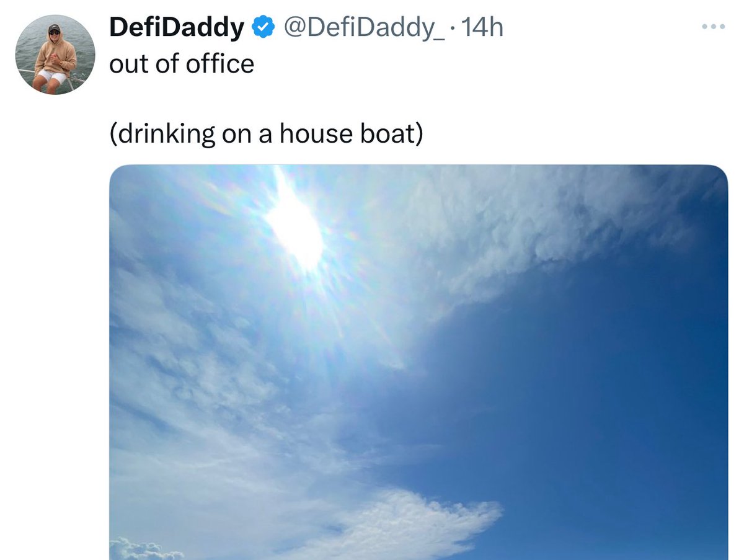Open the three-dot more options menu
The height and width of the screenshot is (560, 744).
click(x=713, y=27)
